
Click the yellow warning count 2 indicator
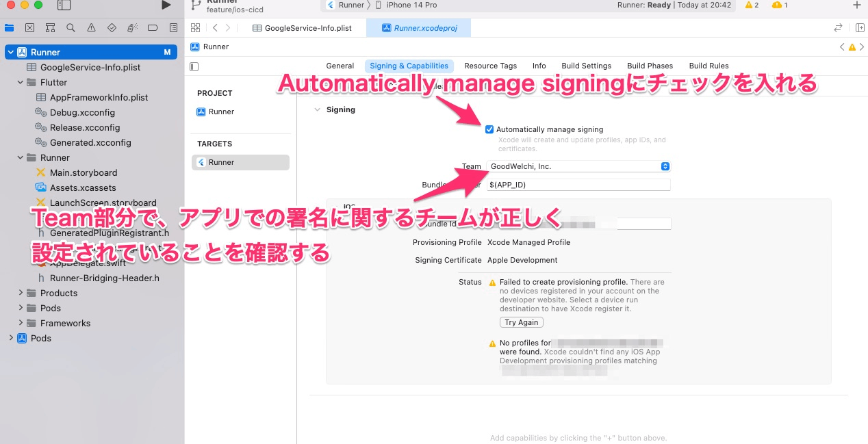(x=752, y=5)
